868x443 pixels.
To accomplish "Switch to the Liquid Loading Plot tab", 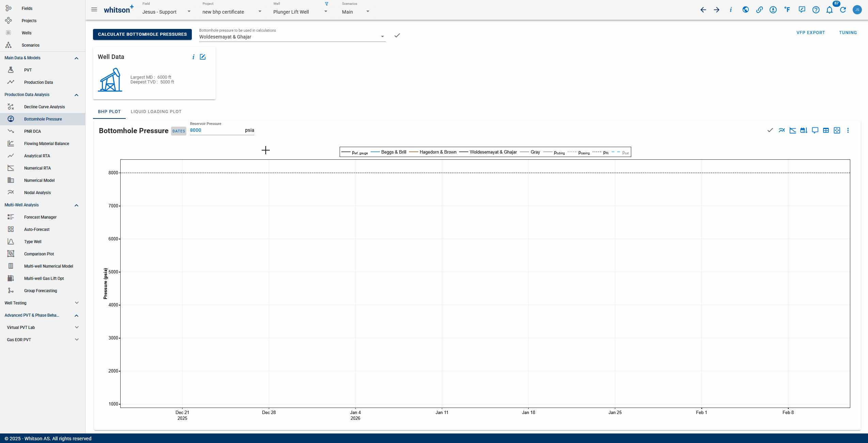I will pyautogui.click(x=156, y=112).
